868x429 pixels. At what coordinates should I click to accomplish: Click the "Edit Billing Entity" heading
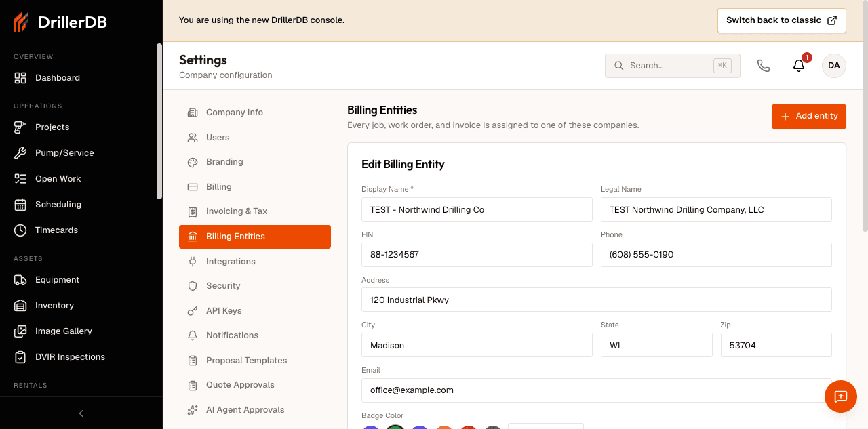(403, 164)
